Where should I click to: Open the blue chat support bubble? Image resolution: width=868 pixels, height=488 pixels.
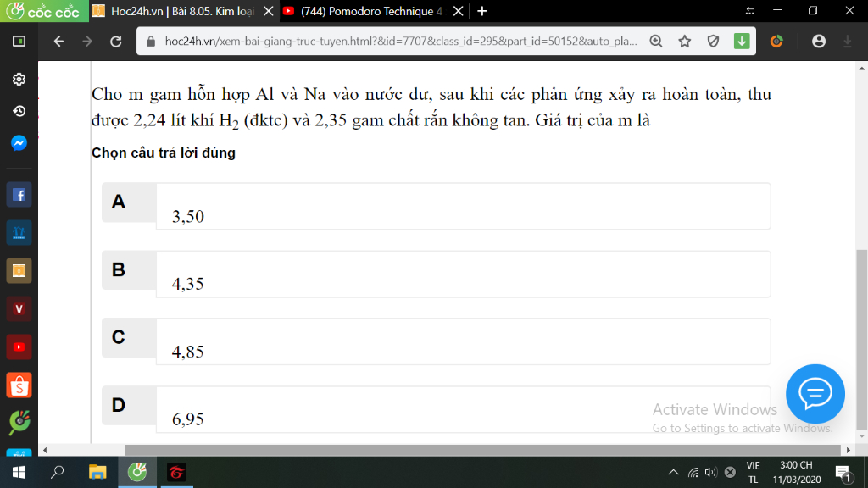point(815,394)
